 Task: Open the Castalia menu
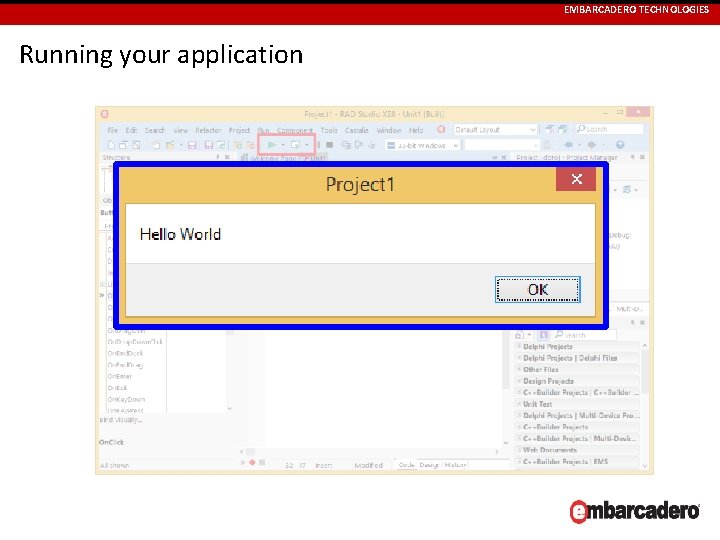[356, 130]
